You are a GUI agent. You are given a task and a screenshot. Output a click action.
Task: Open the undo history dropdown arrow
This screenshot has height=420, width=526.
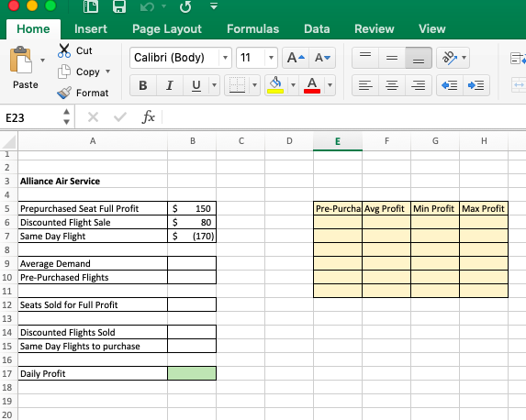[163, 6]
